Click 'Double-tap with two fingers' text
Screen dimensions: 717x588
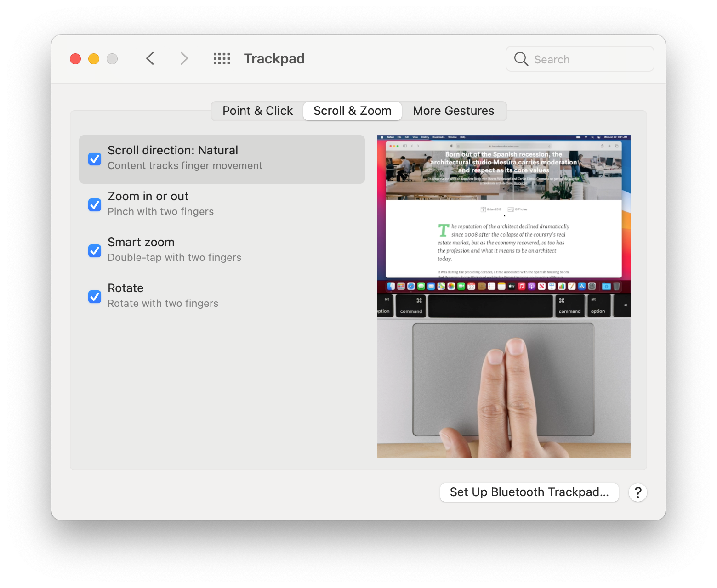point(175,258)
